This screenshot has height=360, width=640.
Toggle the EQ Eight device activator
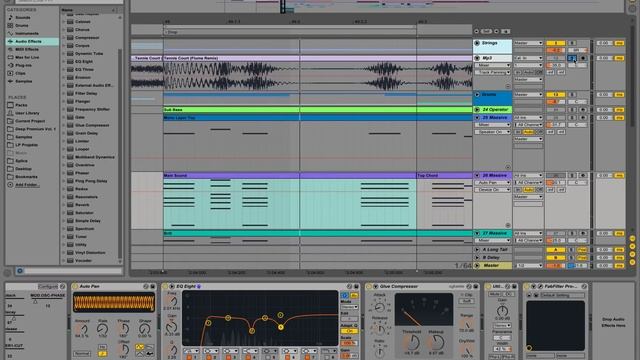(165, 287)
